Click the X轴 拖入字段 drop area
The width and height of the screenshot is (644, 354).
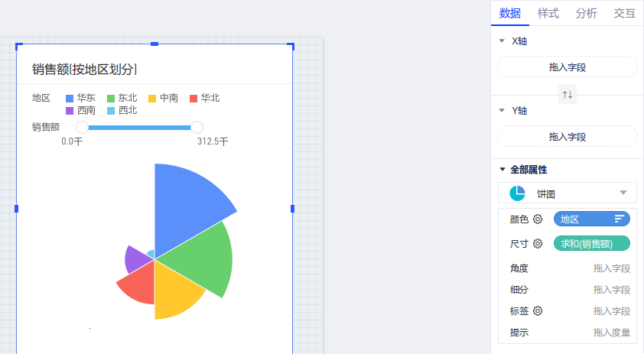coord(567,67)
